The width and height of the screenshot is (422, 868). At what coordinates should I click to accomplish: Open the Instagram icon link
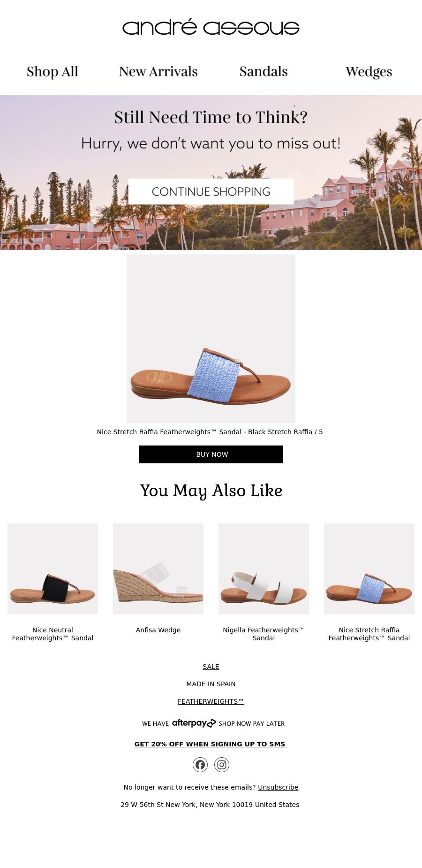click(222, 765)
